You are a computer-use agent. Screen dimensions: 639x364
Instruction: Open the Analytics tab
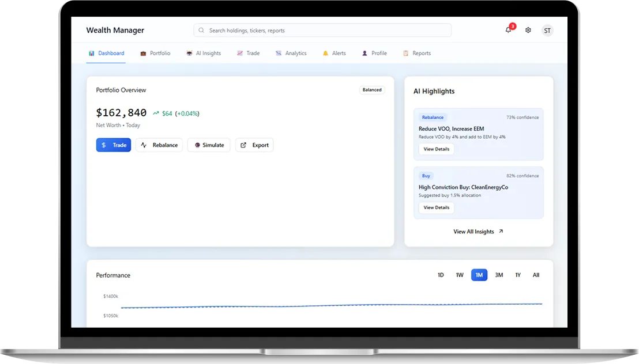click(x=291, y=54)
